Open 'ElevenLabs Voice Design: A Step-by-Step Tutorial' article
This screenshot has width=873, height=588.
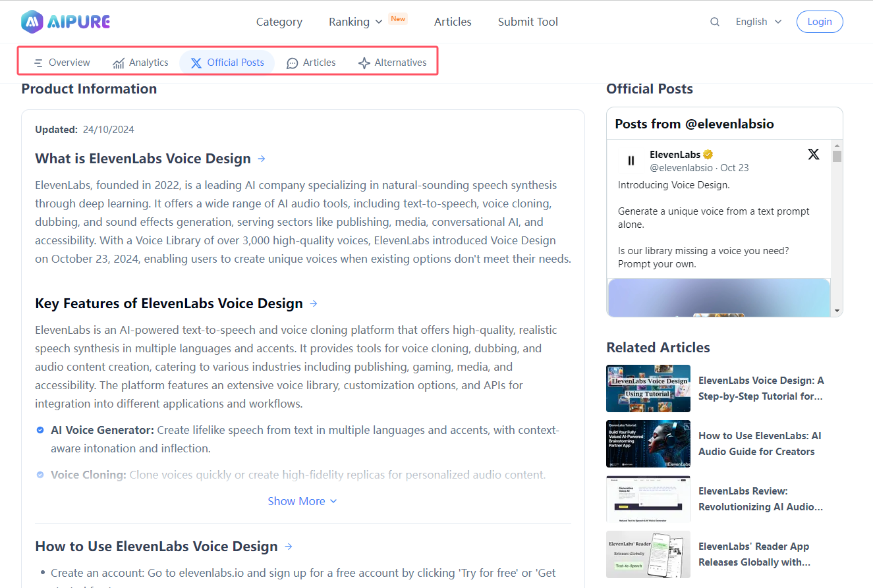[x=761, y=388]
